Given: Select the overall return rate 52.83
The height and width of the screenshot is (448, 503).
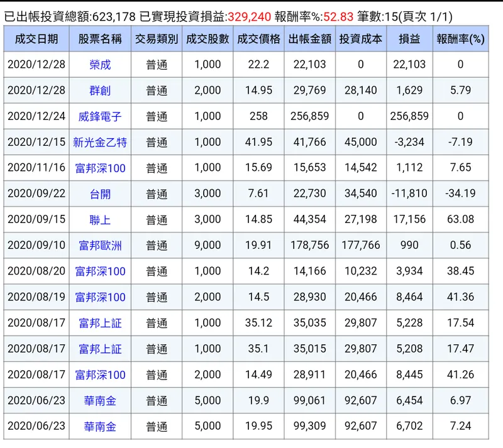Looking at the screenshot, I should pos(338,16).
